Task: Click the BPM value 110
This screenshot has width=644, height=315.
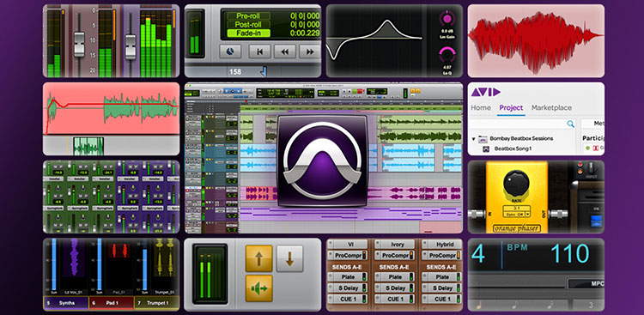Action: click(569, 253)
